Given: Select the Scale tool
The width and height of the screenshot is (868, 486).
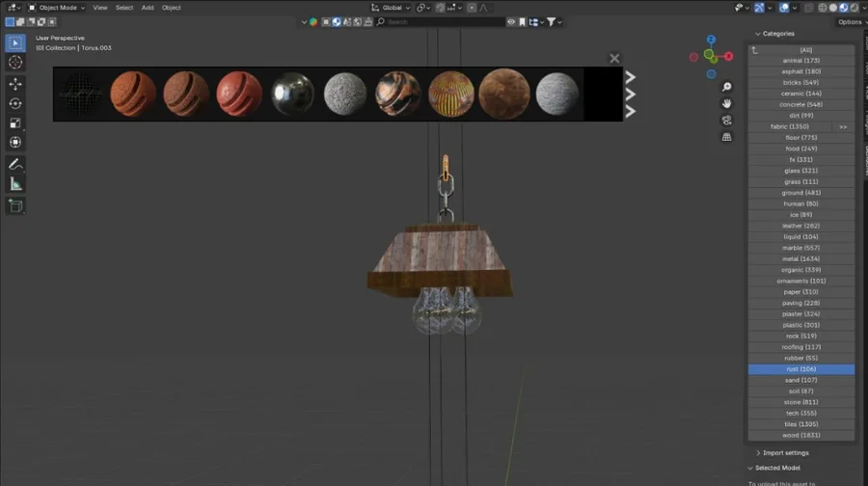Looking at the screenshot, I should (x=14, y=122).
